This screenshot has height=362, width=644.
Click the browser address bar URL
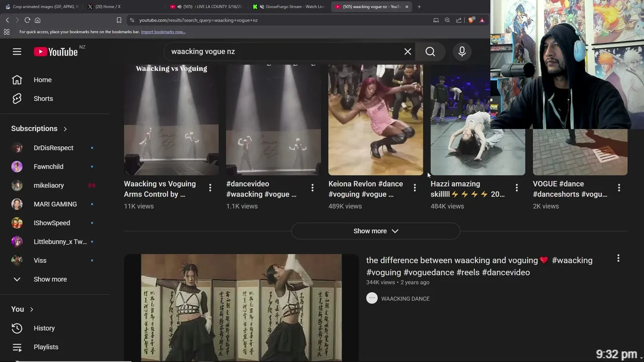coord(198,20)
